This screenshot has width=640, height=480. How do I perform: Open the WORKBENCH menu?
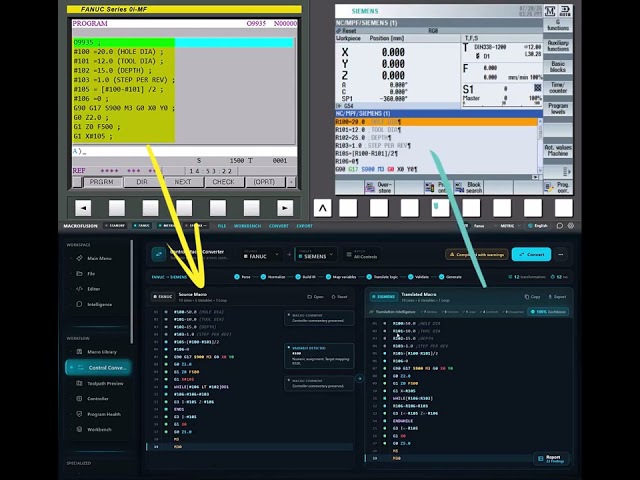click(247, 226)
